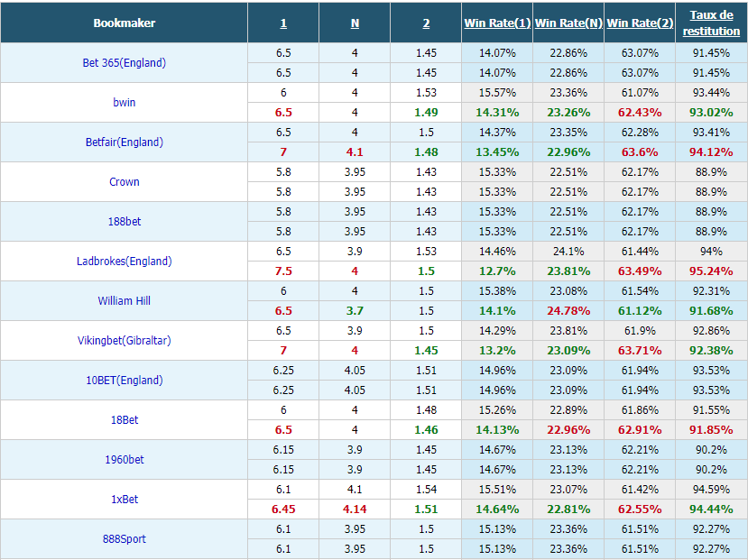
Task: Select the 61.12% win rate cell
Action: click(640, 311)
